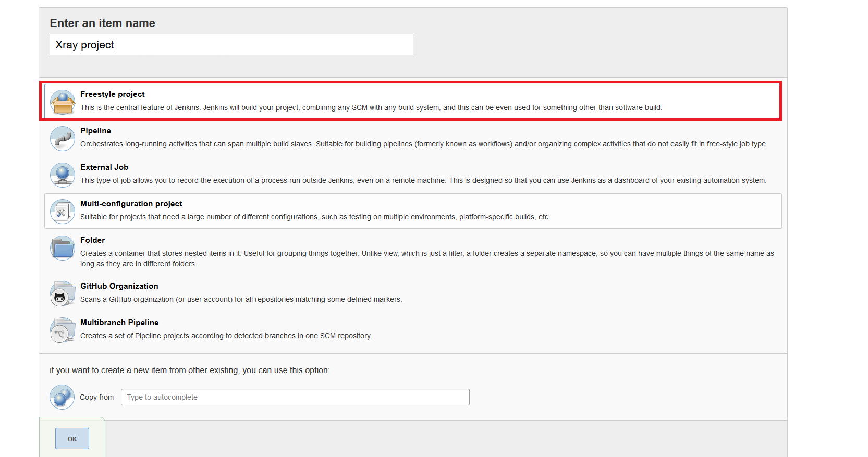This screenshot has width=868, height=457.
Task: Click the External Job monitor icon
Action: [x=63, y=175]
